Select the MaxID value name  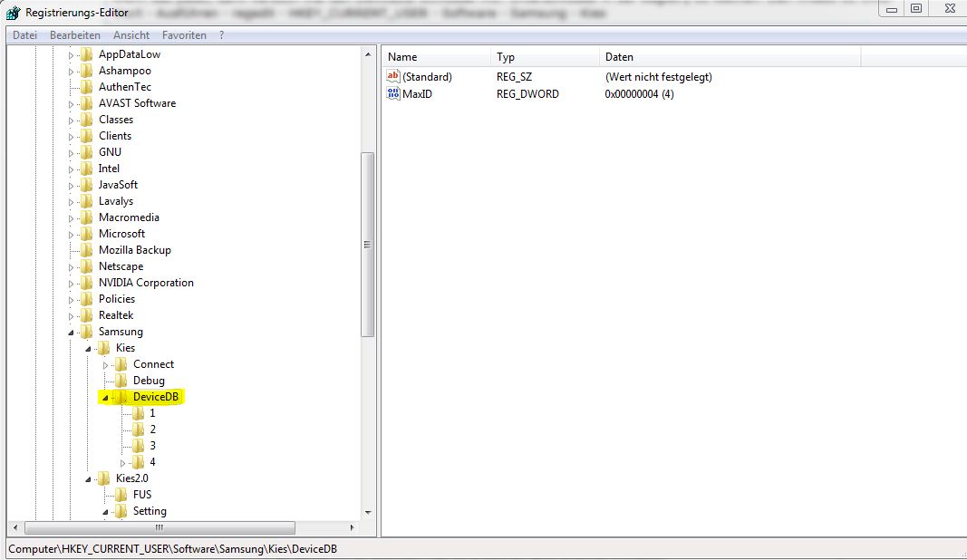(418, 94)
